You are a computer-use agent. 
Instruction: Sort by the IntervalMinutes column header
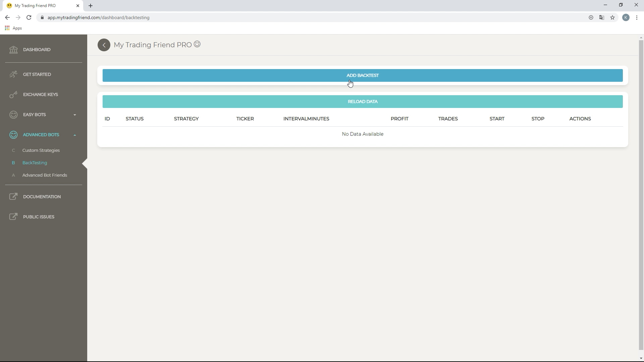click(x=306, y=119)
